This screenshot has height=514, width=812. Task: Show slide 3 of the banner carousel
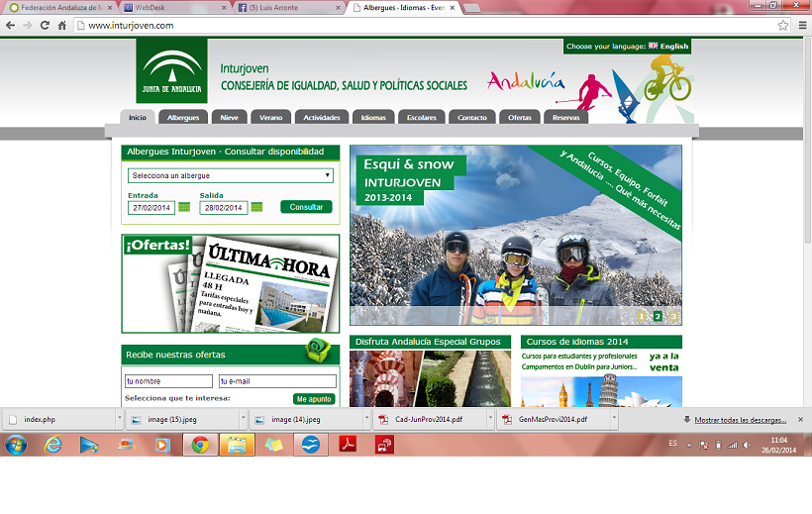673,317
